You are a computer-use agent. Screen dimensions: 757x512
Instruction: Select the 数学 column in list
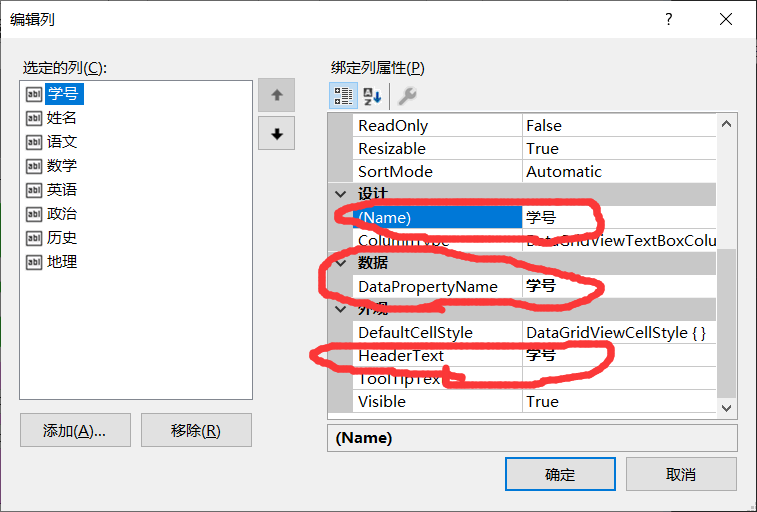(x=62, y=166)
